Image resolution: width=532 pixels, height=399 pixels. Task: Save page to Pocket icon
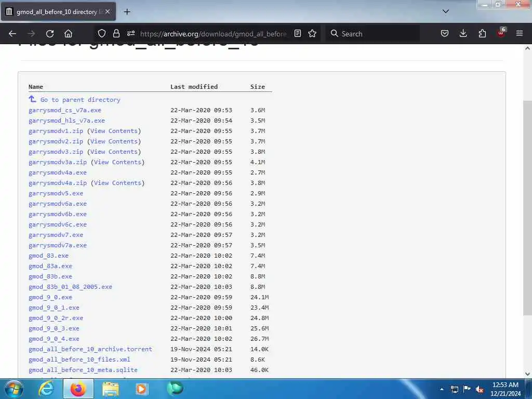445,33
